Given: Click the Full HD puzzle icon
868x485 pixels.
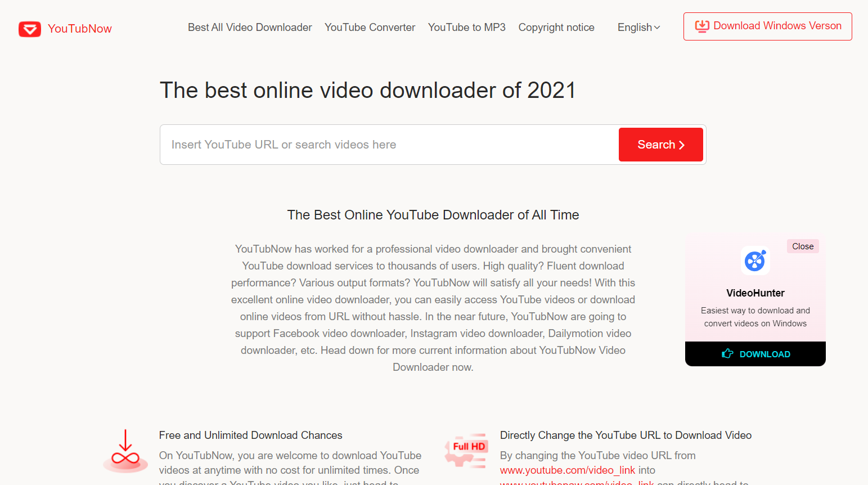Looking at the screenshot, I should point(467,451).
